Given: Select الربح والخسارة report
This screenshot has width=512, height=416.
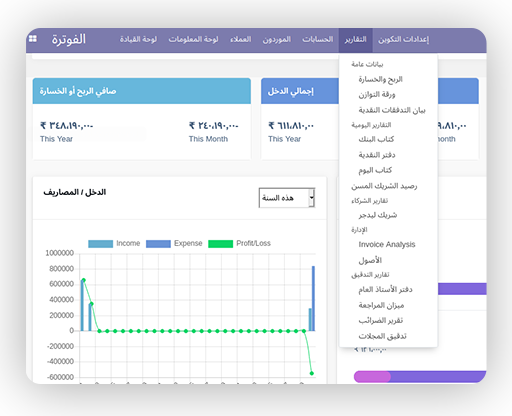Looking at the screenshot, I should tap(381, 79).
